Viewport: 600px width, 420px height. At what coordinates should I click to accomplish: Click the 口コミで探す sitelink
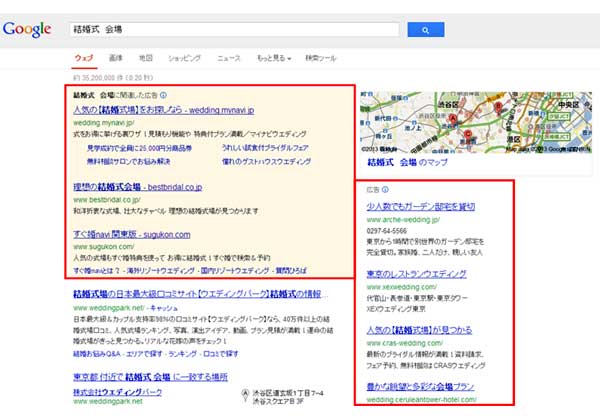click(220, 354)
